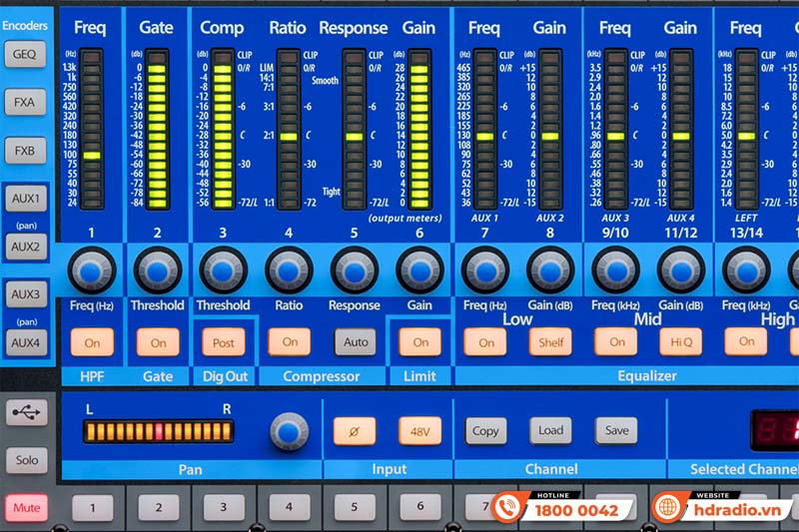This screenshot has width=799, height=532.
Task: Click the channel Save button
Action: (616, 431)
